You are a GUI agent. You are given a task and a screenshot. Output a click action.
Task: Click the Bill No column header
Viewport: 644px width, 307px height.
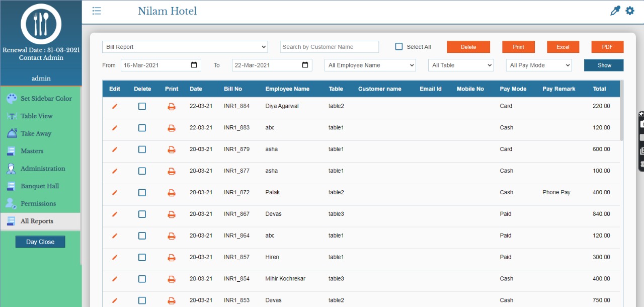tap(233, 89)
